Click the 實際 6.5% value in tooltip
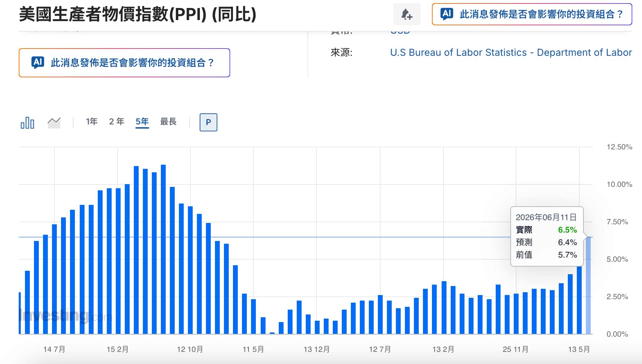642x364 pixels. tap(567, 230)
